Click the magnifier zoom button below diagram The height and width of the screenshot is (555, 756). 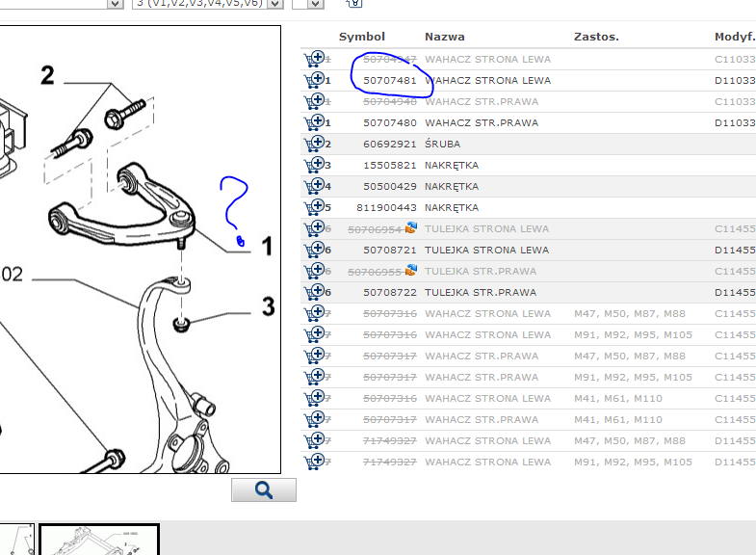[263, 489]
